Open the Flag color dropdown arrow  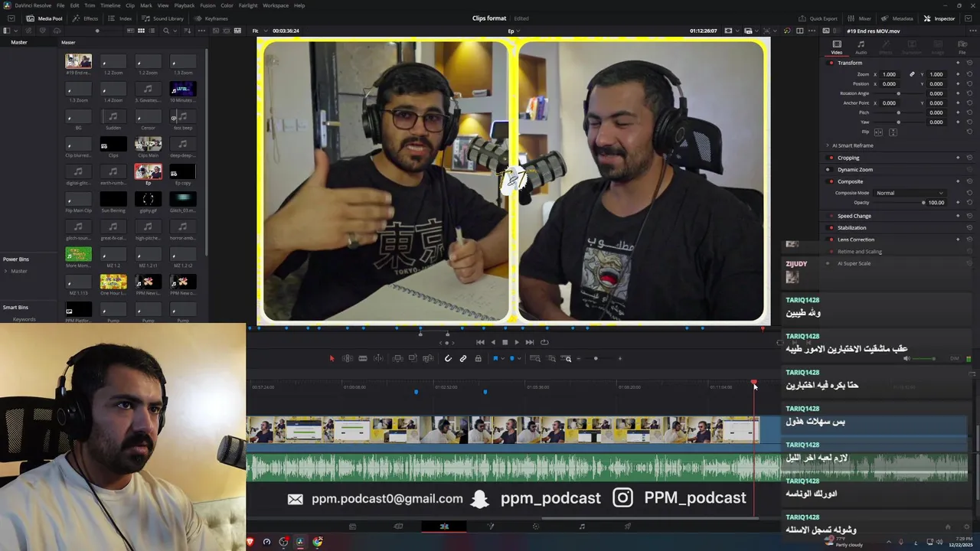pos(502,358)
